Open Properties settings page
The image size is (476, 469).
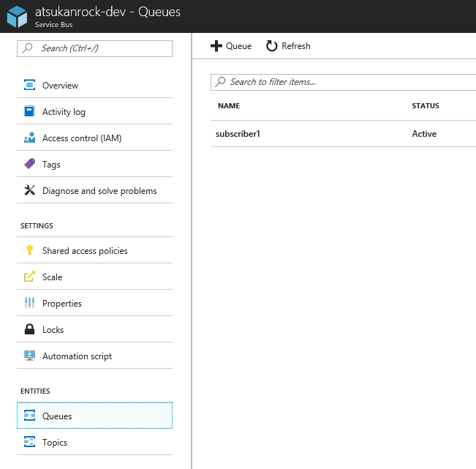click(95, 303)
